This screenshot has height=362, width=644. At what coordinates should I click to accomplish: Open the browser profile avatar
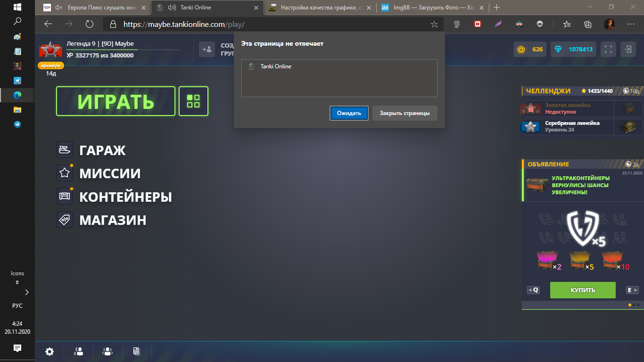(609, 24)
